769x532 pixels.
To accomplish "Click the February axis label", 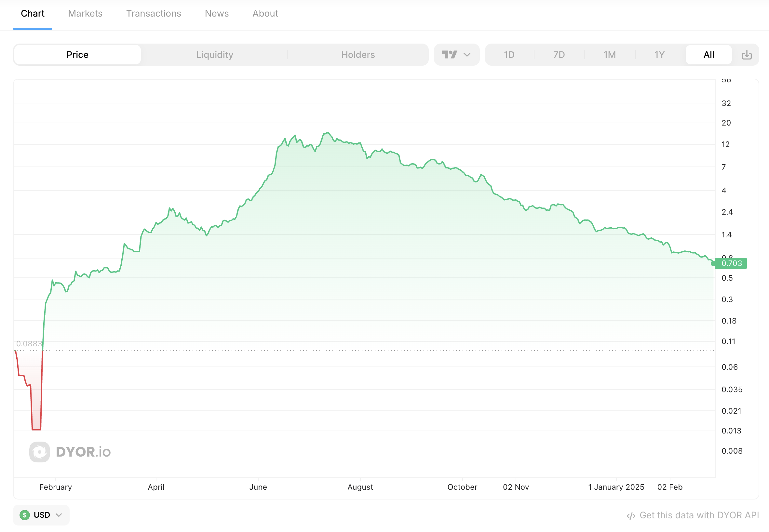I will point(56,487).
